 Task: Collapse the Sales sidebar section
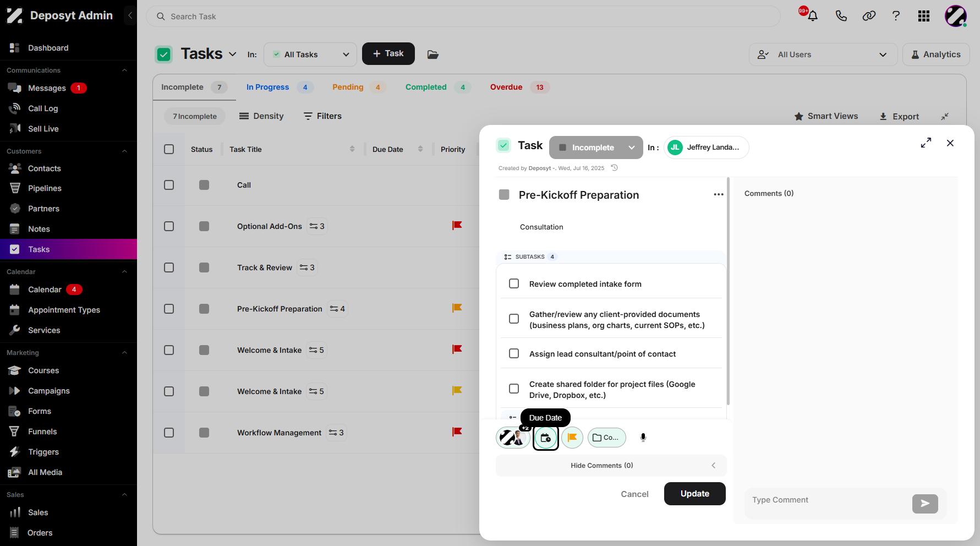point(124,495)
